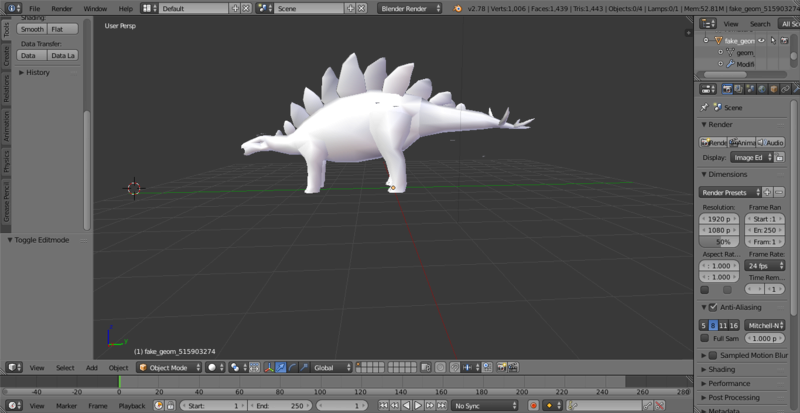Switch to the Animation tab

click(6, 126)
